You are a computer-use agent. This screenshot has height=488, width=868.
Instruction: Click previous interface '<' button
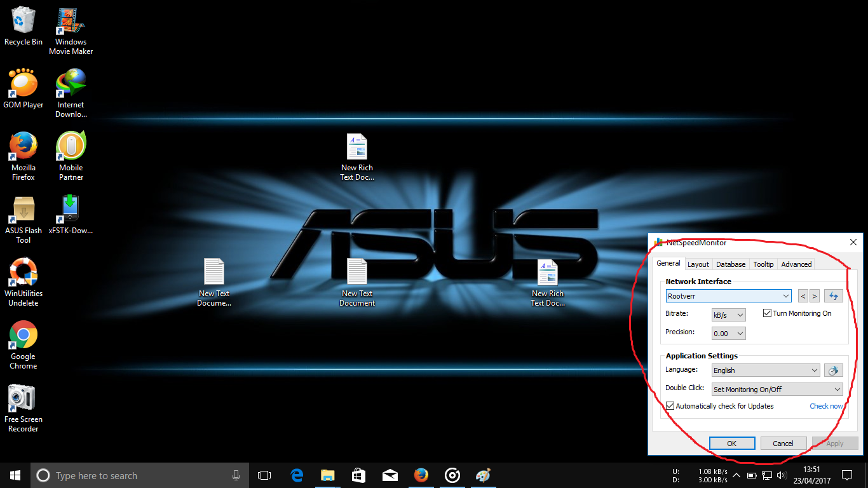point(803,296)
